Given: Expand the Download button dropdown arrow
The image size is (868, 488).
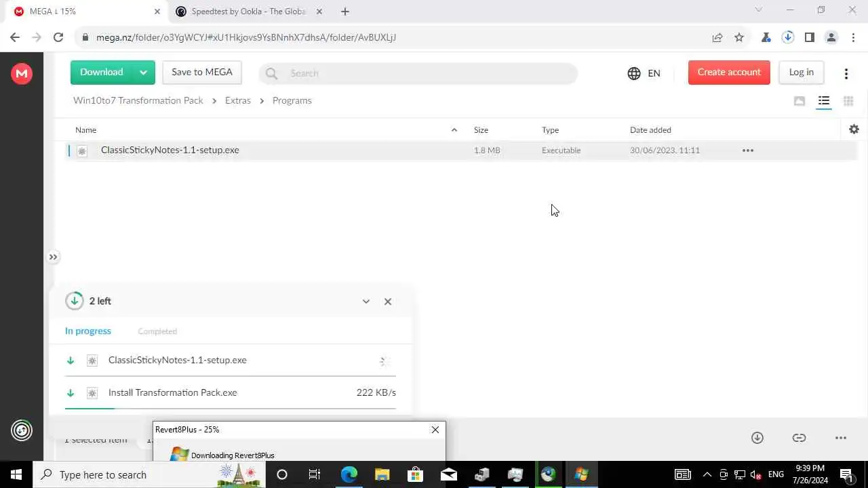Looking at the screenshot, I should click(143, 73).
